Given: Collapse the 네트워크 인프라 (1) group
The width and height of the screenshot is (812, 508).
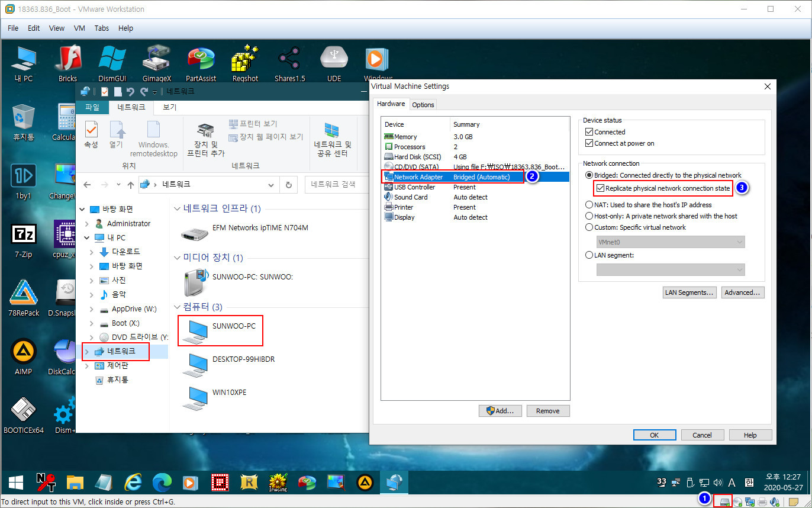Looking at the screenshot, I should coord(178,208).
